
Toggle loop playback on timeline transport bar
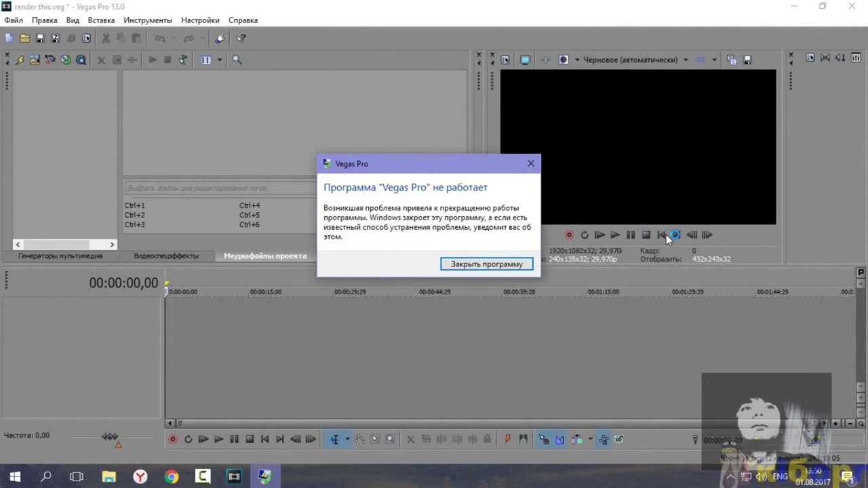click(x=189, y=439)
